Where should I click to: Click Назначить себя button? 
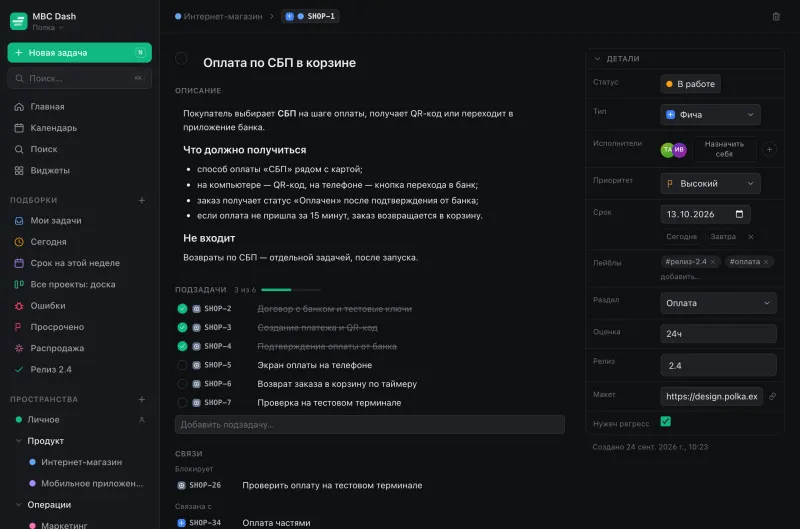click(724, 149)
